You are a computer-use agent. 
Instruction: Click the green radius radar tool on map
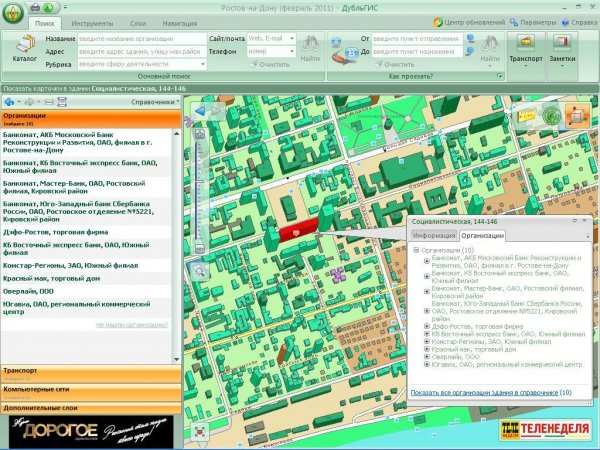[x=551, y=116]
